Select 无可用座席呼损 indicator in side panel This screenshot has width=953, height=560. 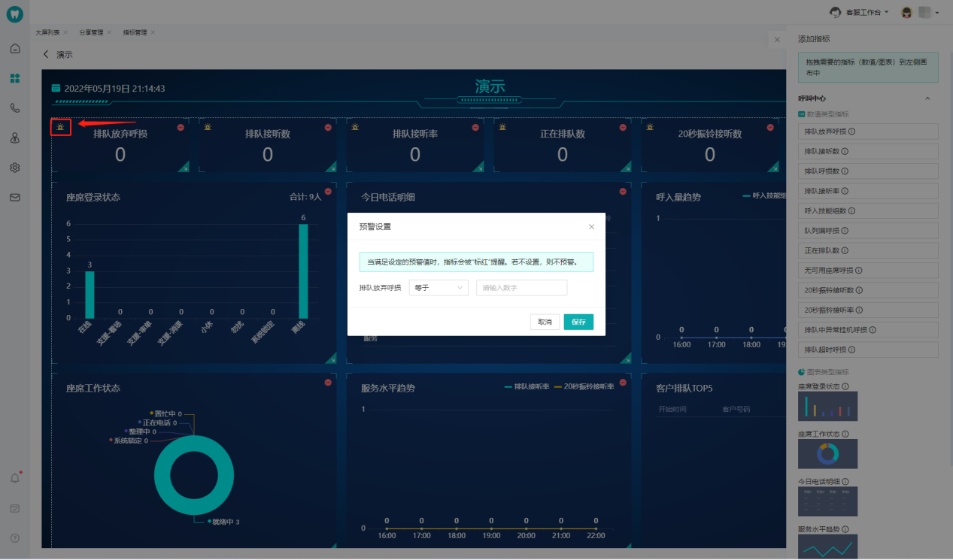868,271
